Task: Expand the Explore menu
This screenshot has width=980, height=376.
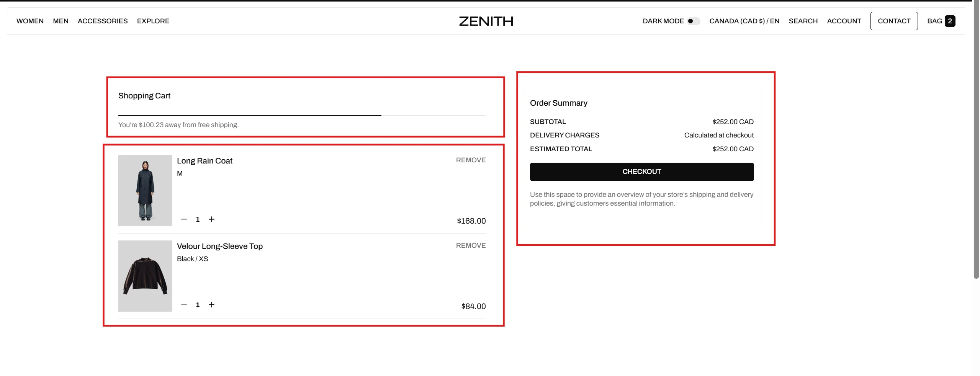Action: click(x=153, y=21)
